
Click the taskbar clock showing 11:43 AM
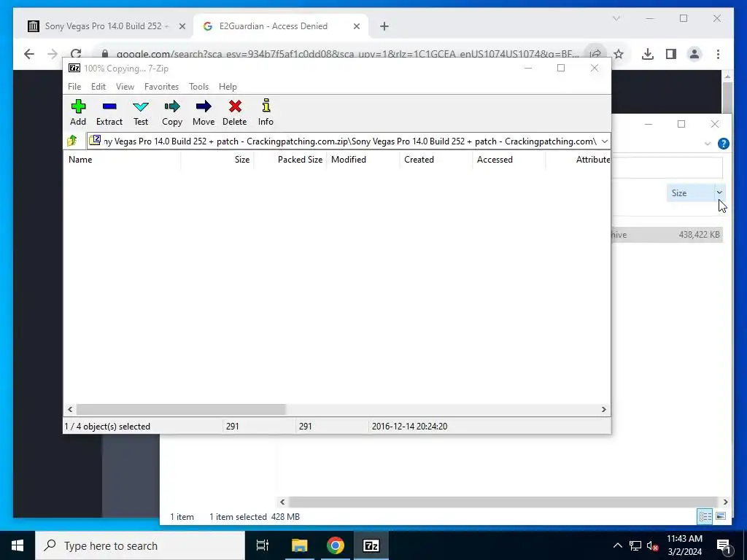(684, 545)
